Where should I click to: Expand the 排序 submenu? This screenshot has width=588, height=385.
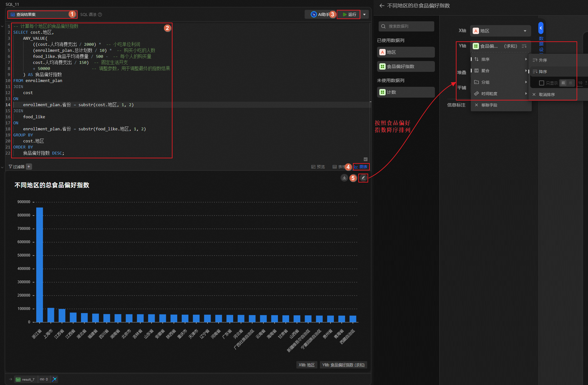click(x=501, y=59)
